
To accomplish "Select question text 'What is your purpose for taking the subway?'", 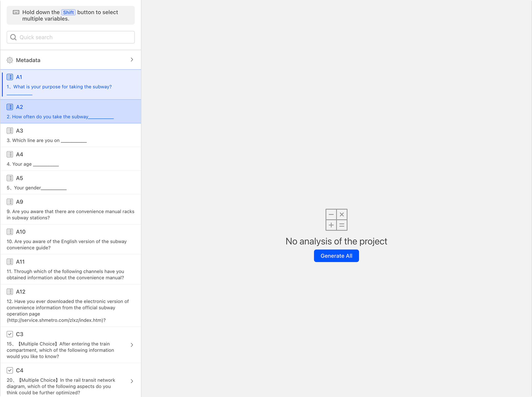I will (x=63, y=87).
